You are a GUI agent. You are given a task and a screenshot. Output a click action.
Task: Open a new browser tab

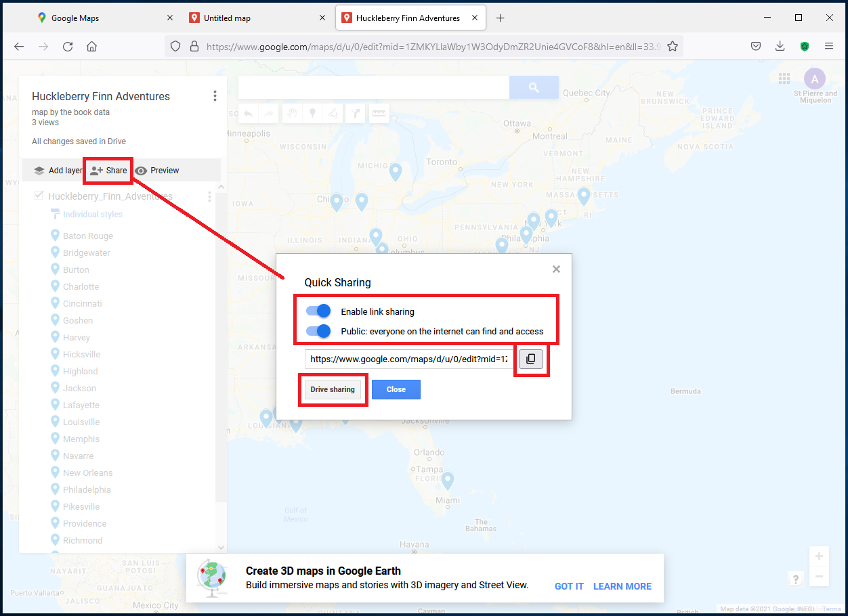coord(500,18)
